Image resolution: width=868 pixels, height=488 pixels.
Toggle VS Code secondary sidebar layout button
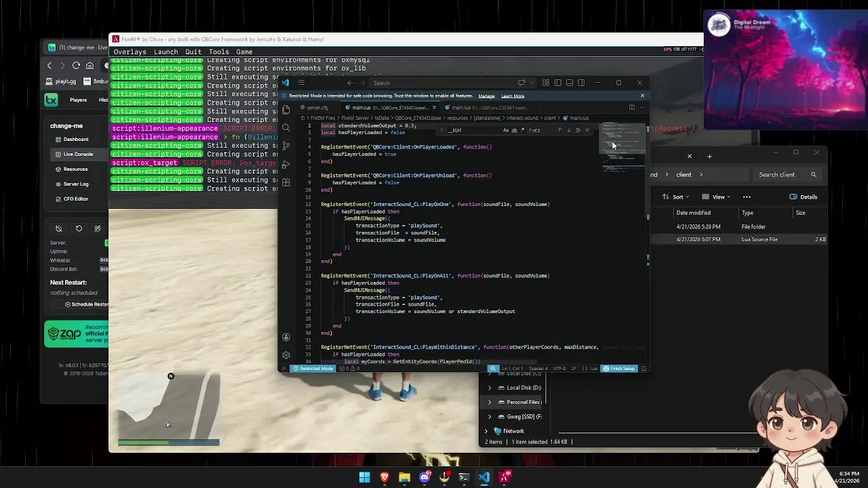(x=581, y=83)
